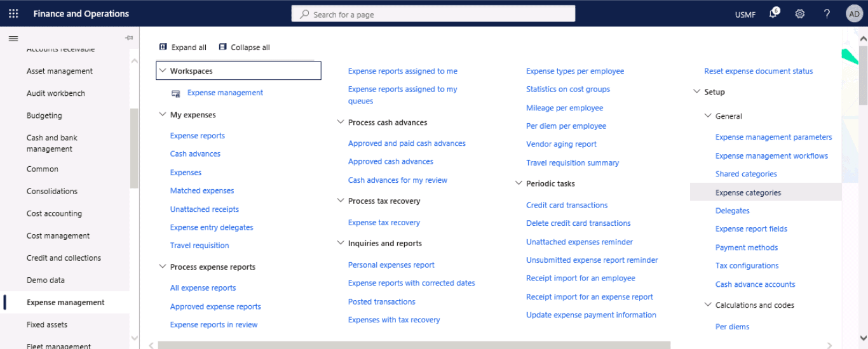The image size is (868, 349).
Task: Open All expense reports link
Action: [203, 288]
